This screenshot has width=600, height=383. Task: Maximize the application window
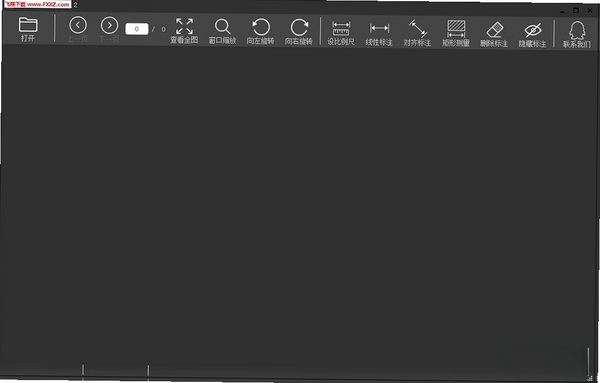point(576,10)
